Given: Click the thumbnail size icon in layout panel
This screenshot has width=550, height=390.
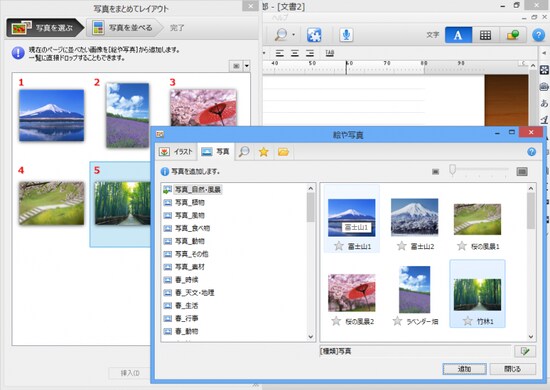Looking at the screenshot, I should click(236, 66).
